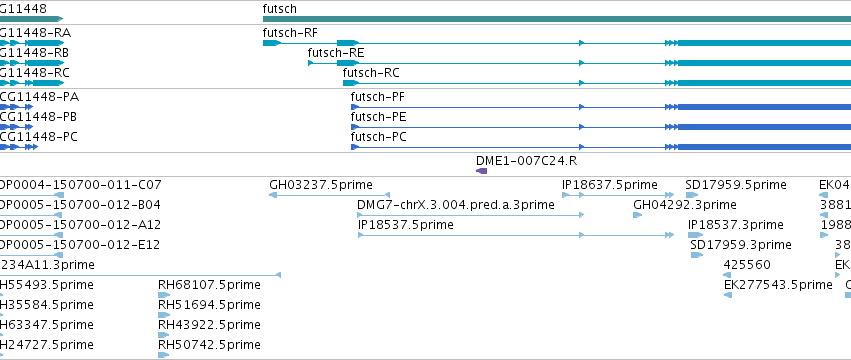
Task: Select the 234A11.3prime label
Action: pyautogui.click(x=47, y=265)
